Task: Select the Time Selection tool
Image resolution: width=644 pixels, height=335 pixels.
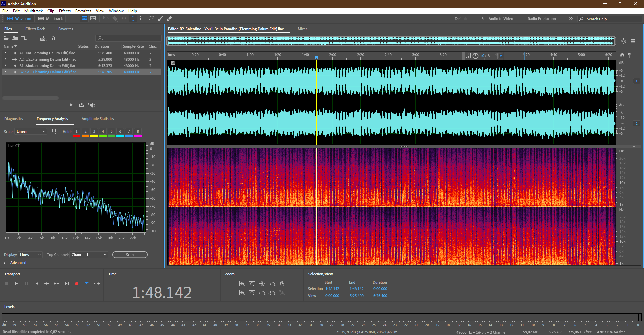Action: pos(133,19)
